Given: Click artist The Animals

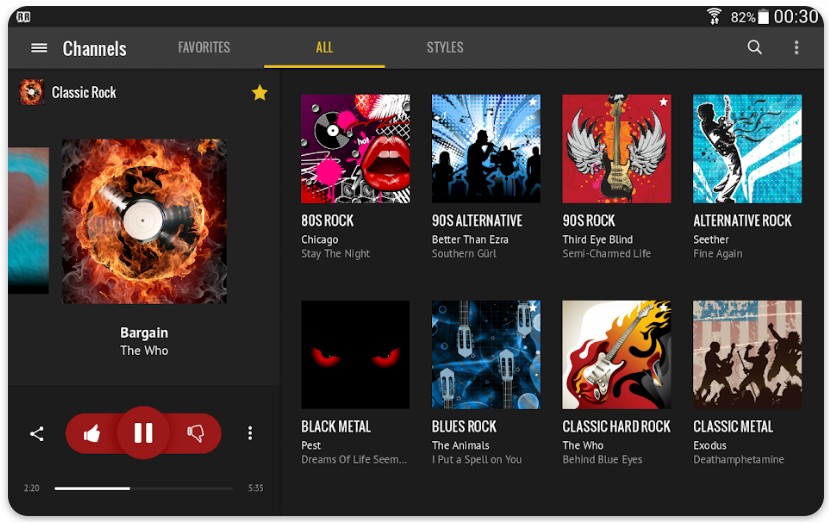Looking at the screenshot, I should pyautogui.click(x=460, y=445).
